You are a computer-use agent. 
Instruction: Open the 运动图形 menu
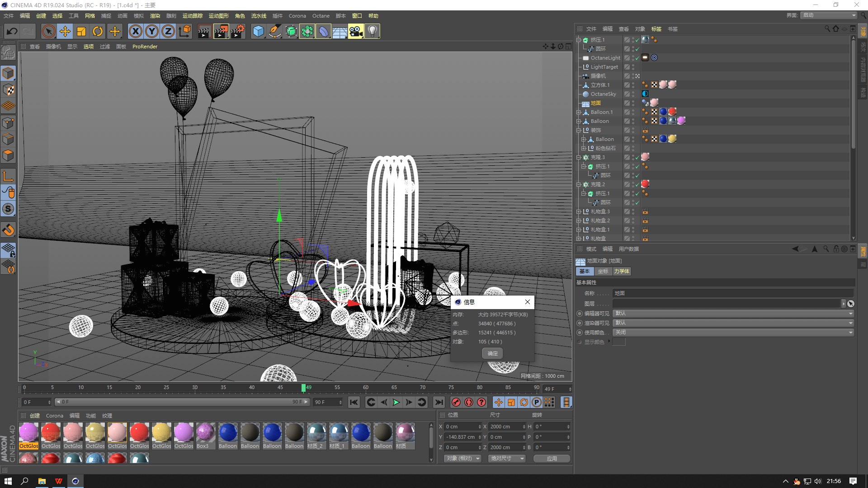tap(218, 16)
